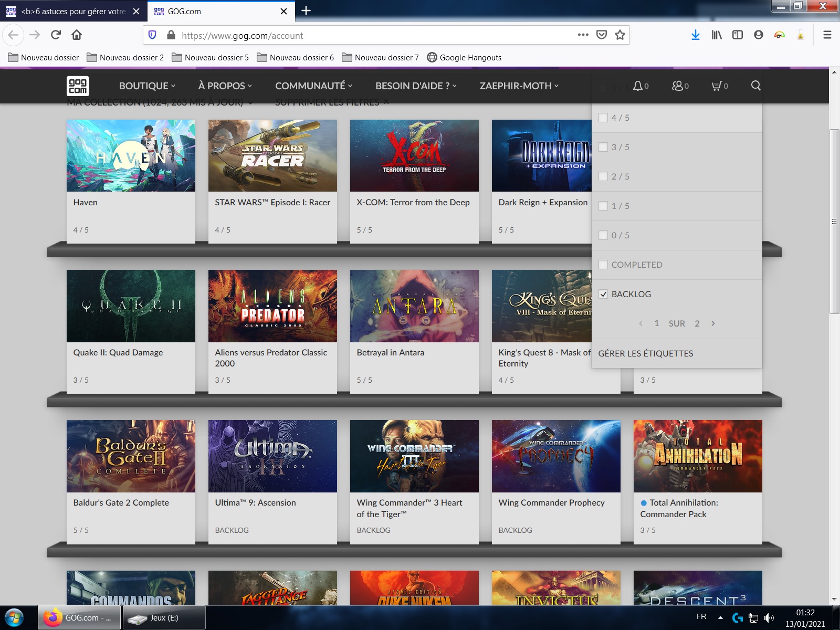
Task: Open STAR WARS Episode I Racer cover
Action: click(x=272, y=155)
